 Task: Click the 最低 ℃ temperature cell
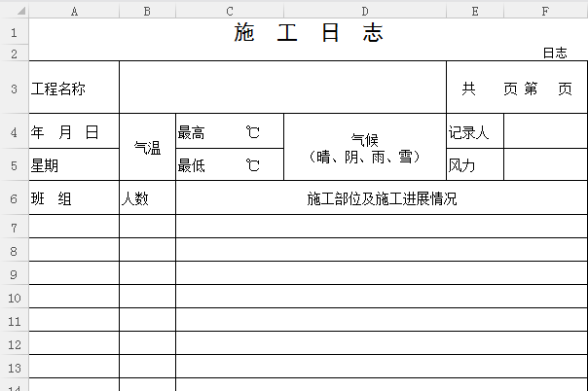[230, 165]
